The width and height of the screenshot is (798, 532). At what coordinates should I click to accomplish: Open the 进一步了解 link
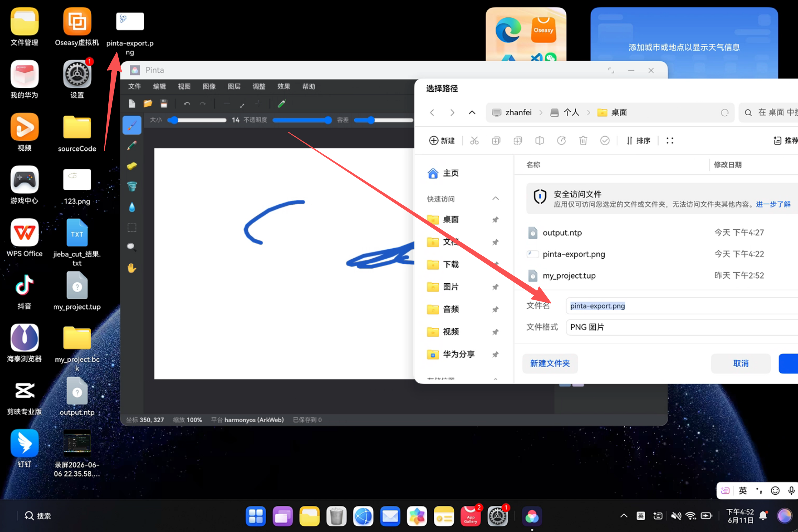click(x=773, y=204)
